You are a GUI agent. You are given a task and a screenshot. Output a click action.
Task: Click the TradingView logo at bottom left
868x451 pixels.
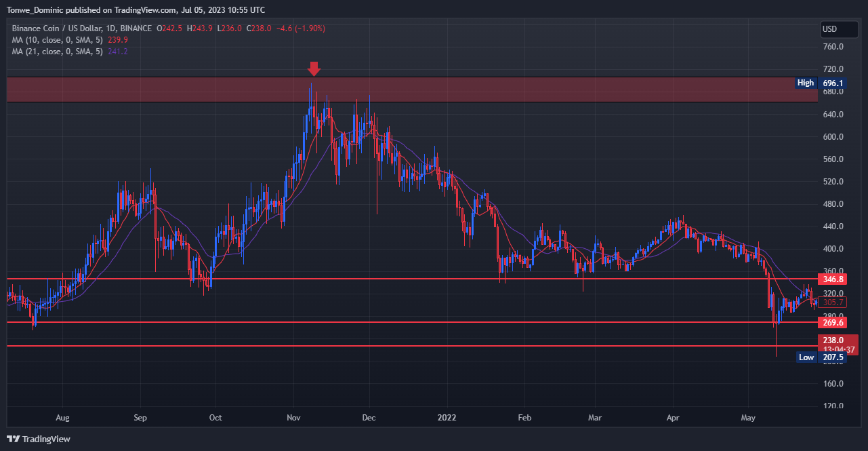[39, 439]
